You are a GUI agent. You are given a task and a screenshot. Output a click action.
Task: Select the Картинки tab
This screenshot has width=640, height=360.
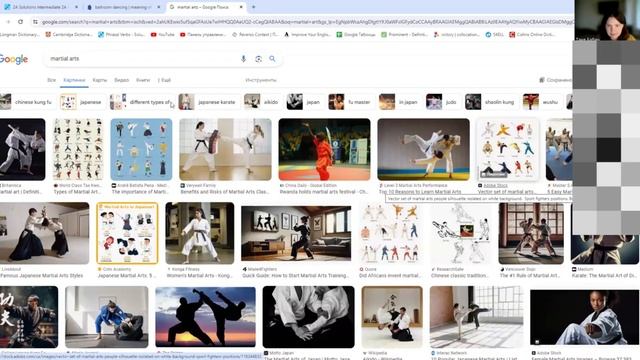tap(74, 80)
